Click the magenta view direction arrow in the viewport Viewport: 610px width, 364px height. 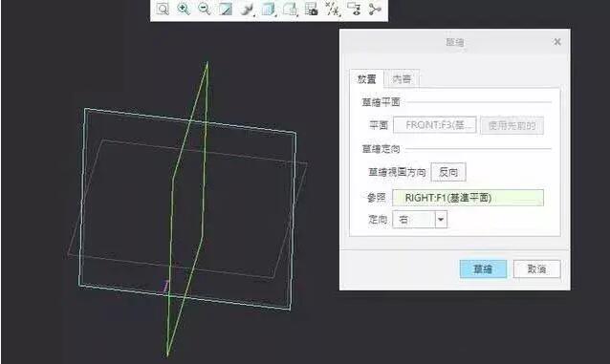165,286
